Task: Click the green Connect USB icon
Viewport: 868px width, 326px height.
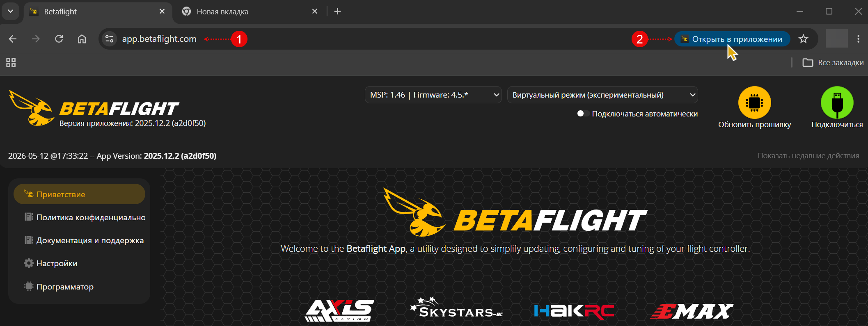Action: click(837, 103)
